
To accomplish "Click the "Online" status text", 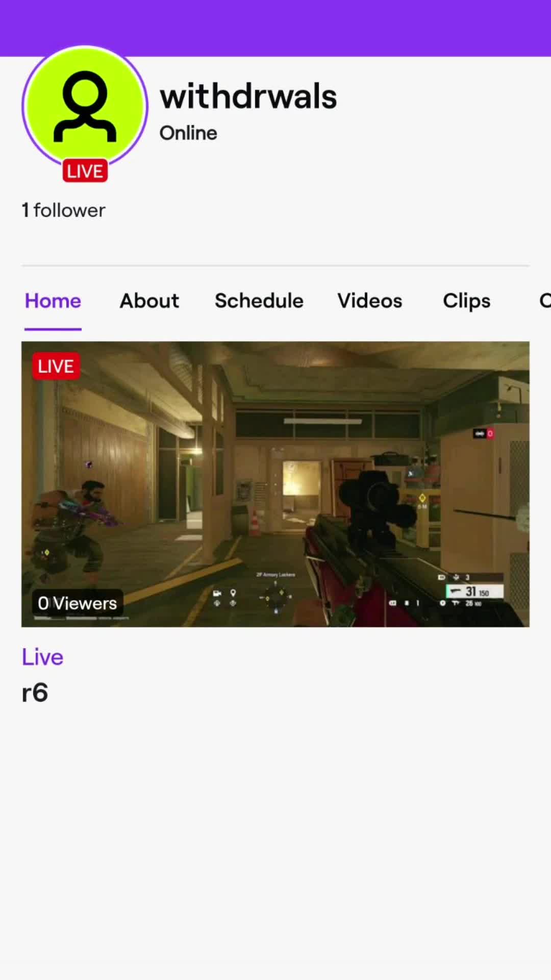I will 188,133.
